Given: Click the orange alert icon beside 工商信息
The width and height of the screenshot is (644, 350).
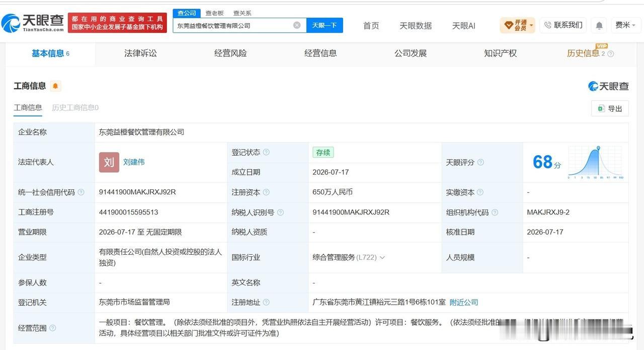Looking at the screenshot, I should 55,86.
